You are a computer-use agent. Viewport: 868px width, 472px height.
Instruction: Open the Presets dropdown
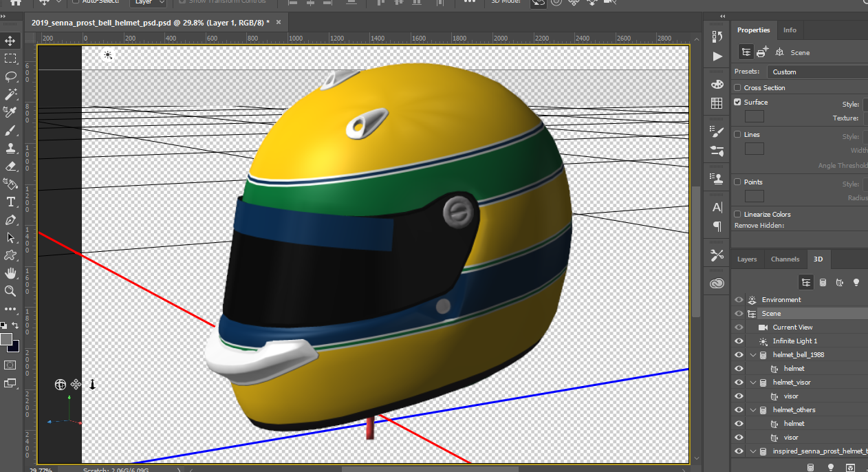(818, 72)
